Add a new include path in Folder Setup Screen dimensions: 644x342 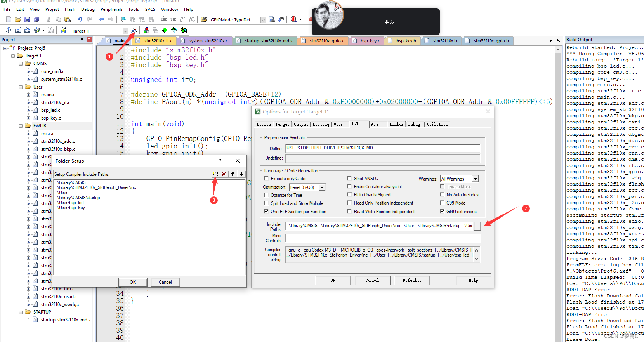click(215, 174)
